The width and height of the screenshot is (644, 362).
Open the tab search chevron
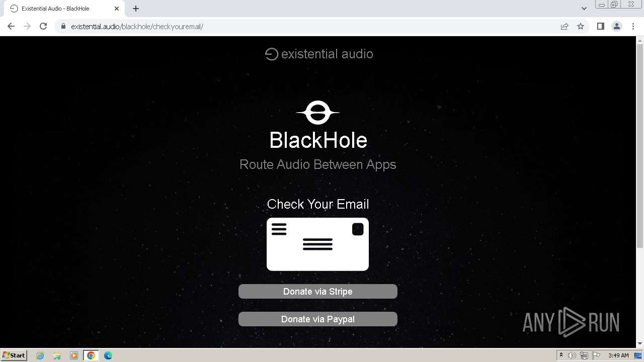click(584, 9)
